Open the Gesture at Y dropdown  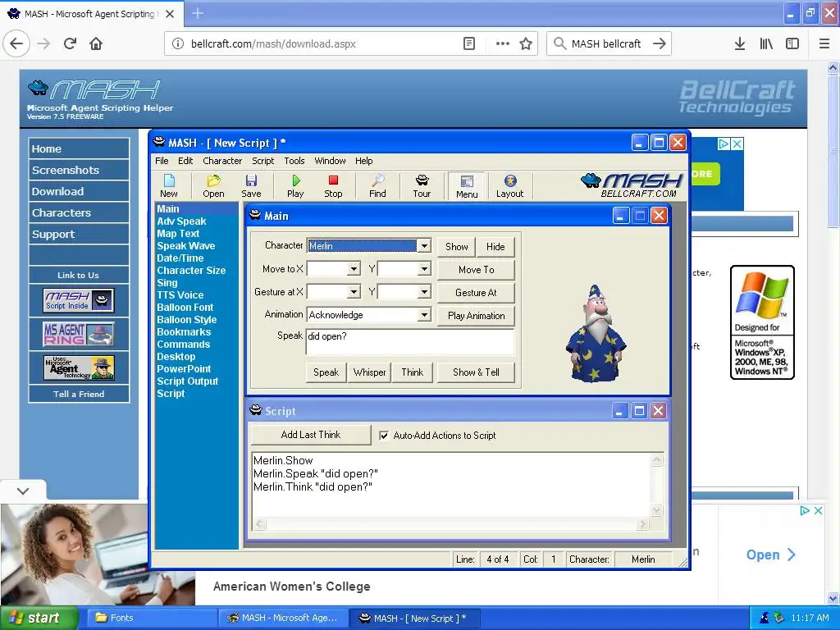pyautogui.click(x=424, y=292)
